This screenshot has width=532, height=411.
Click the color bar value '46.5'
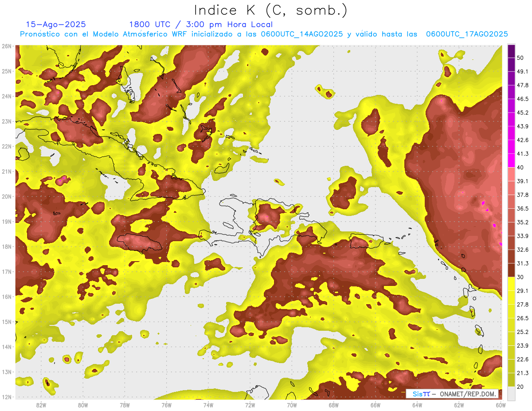(x=523, y=99)
